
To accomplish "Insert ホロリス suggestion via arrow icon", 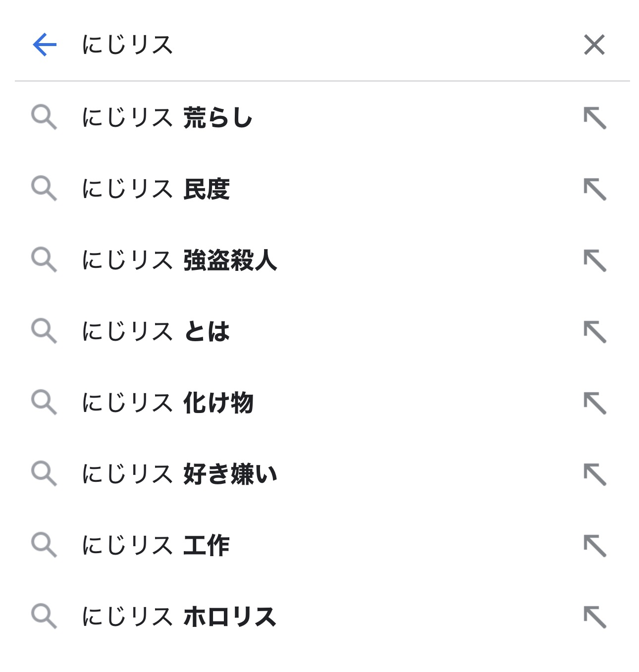I will click(594, 617).
